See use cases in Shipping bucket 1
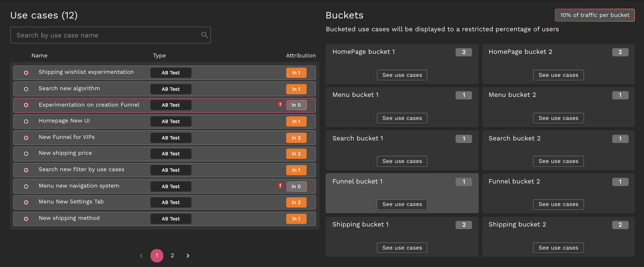 pos(402,248)
